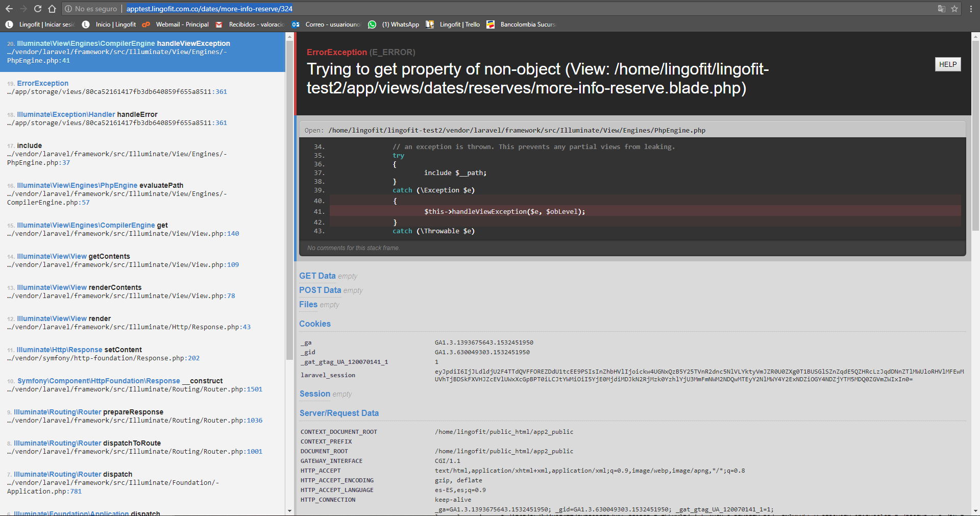The height and width of the screenshot is (516, 980).
Task: Open the Google Translate icon in address bar
Action: pos(941,9)
